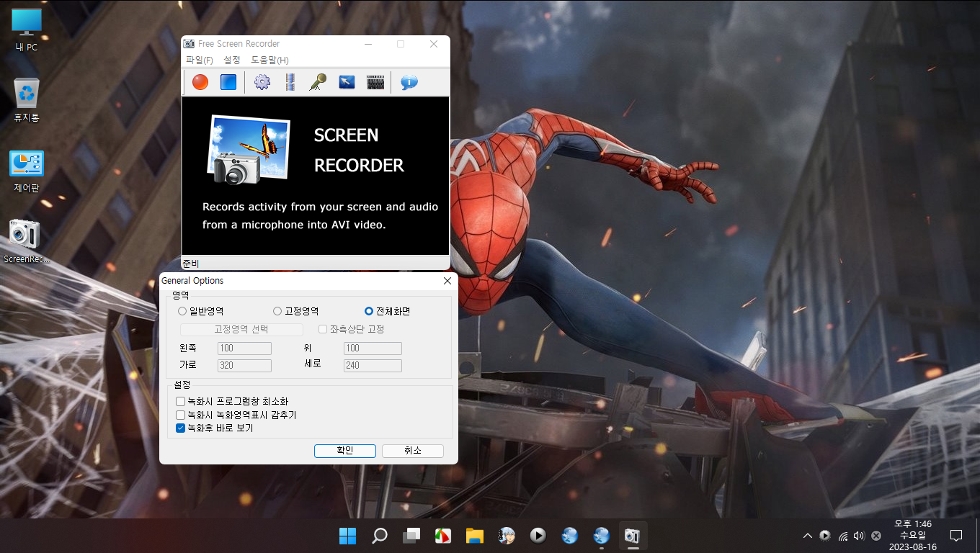The image size is (980, 553).
Task: Open general options via the gear icon
Action: [262, 82]
